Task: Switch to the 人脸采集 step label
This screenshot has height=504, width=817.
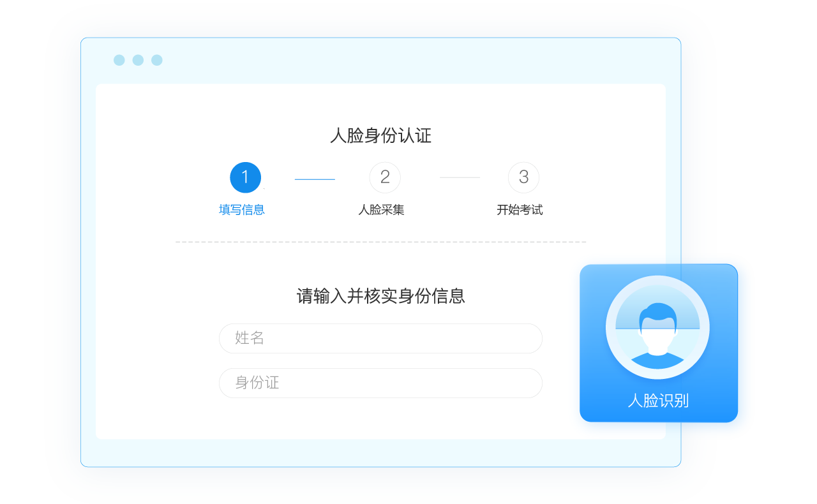Action: pos(382,210)
